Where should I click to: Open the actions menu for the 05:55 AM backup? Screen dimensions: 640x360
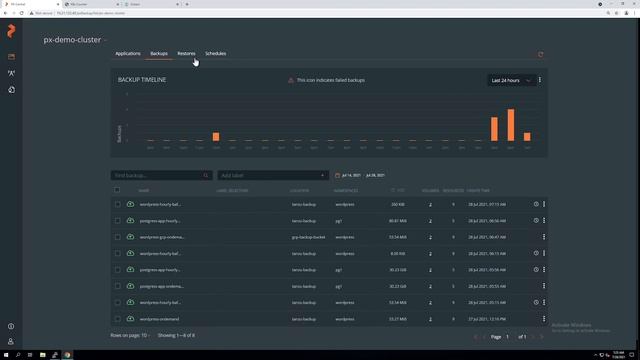544,286
